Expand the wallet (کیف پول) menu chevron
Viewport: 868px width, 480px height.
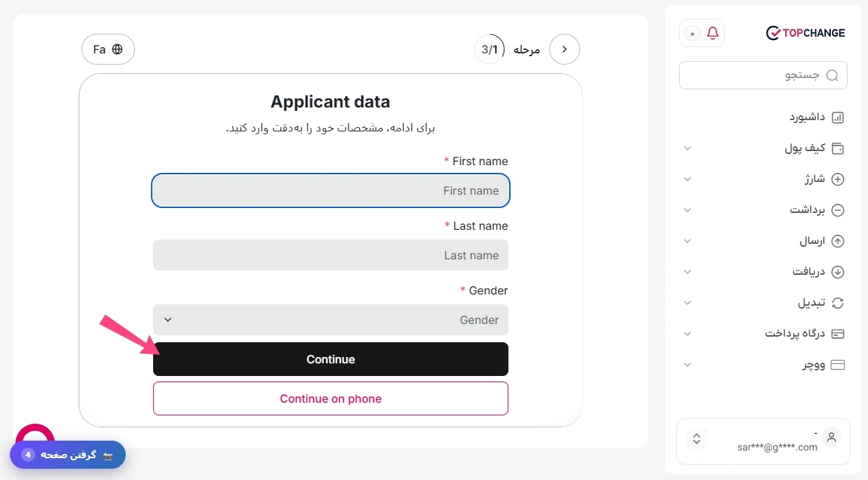(688, 148)
